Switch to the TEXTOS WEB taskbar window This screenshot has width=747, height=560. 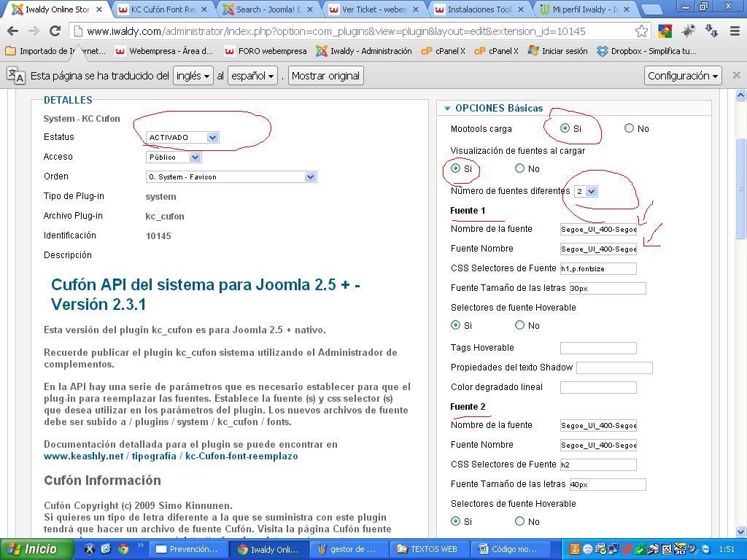point(430,549)
